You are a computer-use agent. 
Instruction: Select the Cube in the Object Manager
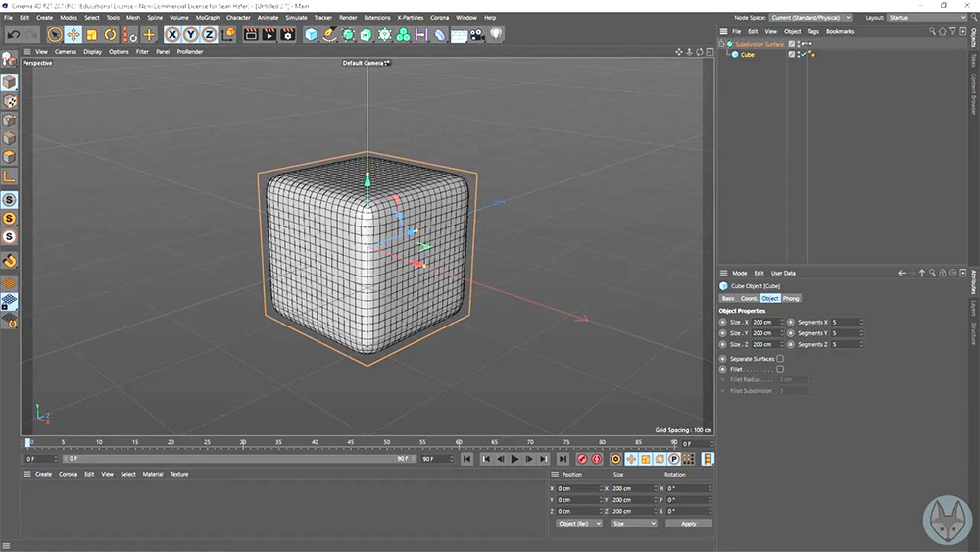[747, 55]
